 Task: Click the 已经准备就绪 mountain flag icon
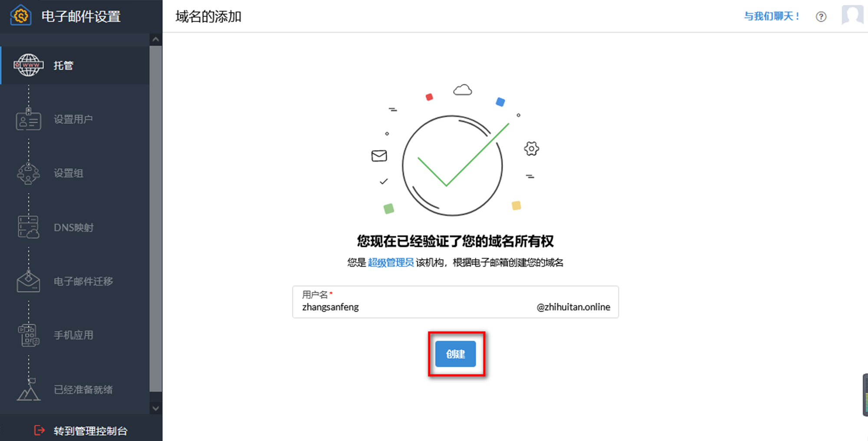click(x=29, y=389)
